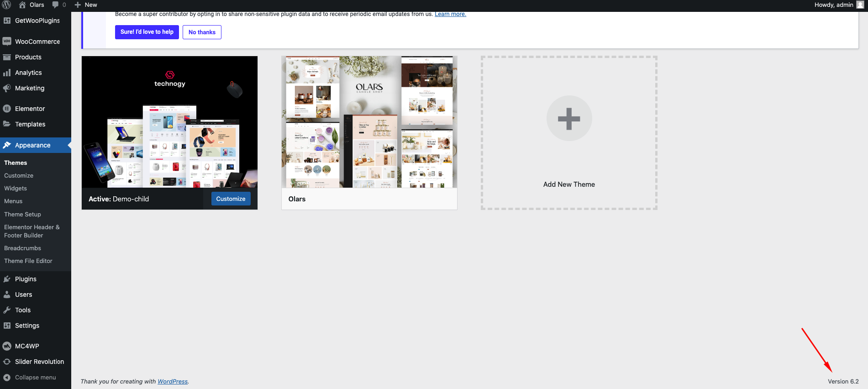
Task: Click the Templates folder icon
Action: pyautogui.click(x=7, y=124)
